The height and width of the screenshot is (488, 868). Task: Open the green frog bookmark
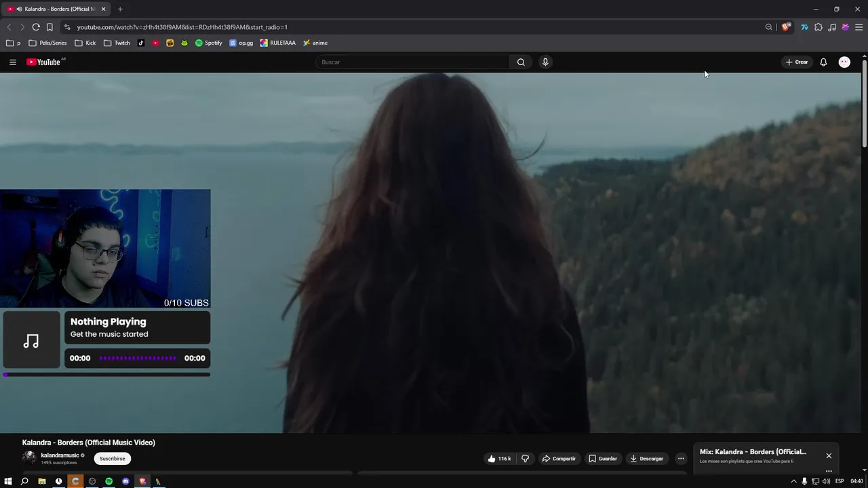pyautogui.click(x=184, y=43)
